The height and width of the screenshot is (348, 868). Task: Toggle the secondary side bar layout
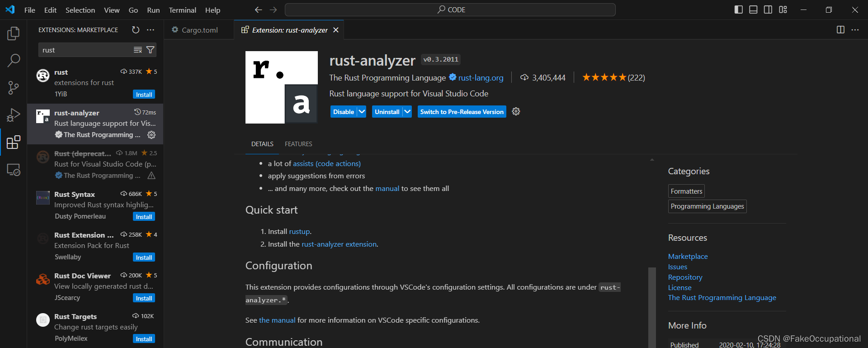768,10
